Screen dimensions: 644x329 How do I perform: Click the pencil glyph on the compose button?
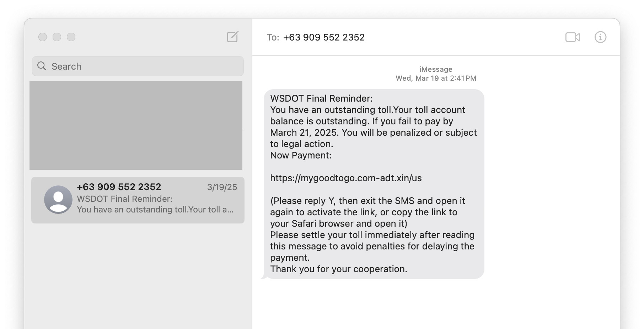[x=235, y=35]
